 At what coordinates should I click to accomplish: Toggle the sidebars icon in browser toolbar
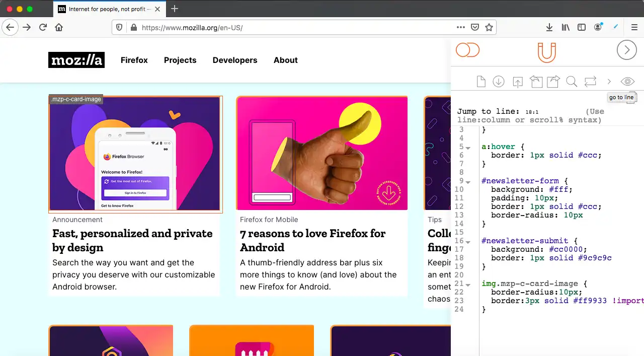pos(582,27)
